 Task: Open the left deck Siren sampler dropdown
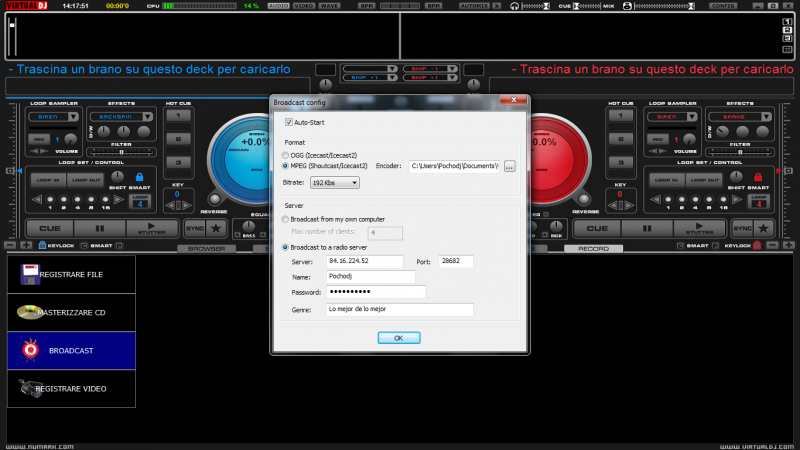[54, 117]
